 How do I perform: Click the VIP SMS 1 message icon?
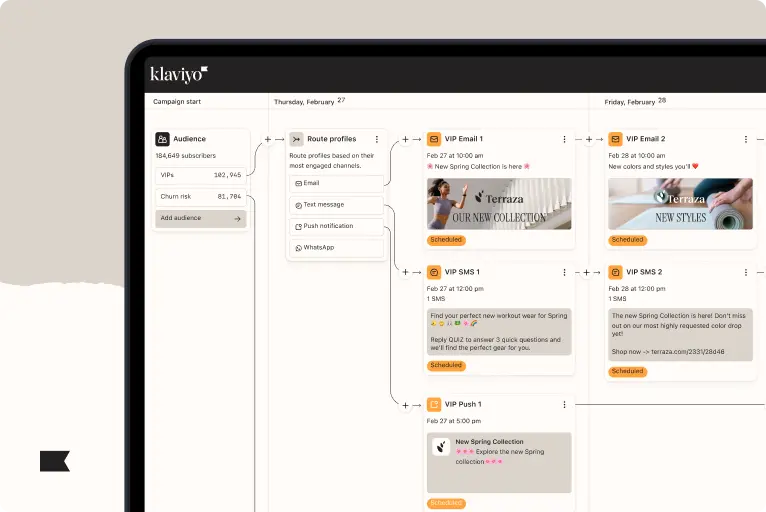[x=434, y=272]
